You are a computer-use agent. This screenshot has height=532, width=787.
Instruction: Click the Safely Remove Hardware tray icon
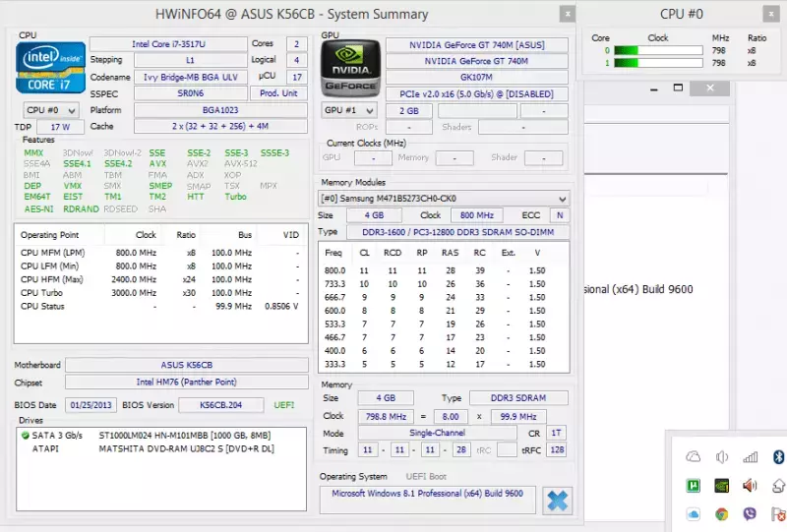[x=778, y=486]
